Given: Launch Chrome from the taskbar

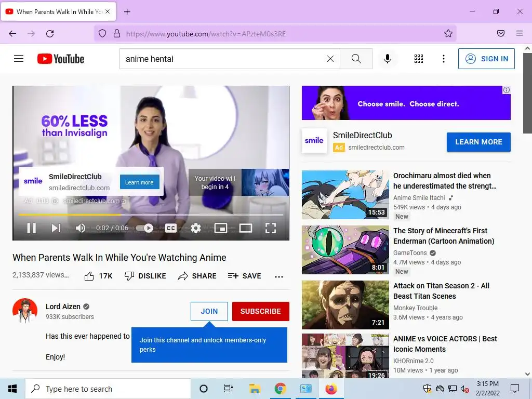Looking at the screenshot, I should coord(280,389).
